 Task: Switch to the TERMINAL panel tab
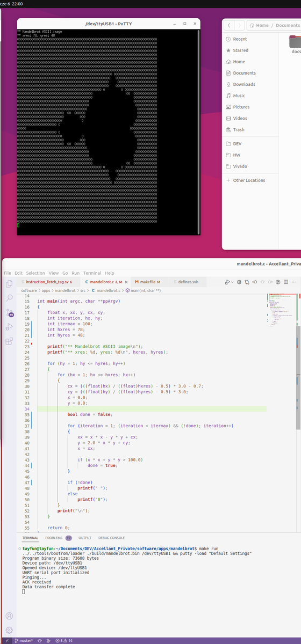[30, 538]
